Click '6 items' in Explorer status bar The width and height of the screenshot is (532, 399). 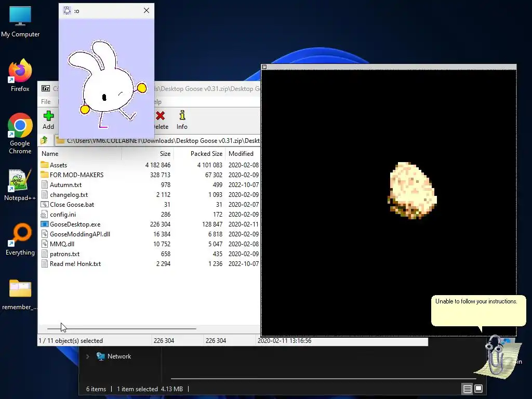pyautogui.click(x=96, y=389)
